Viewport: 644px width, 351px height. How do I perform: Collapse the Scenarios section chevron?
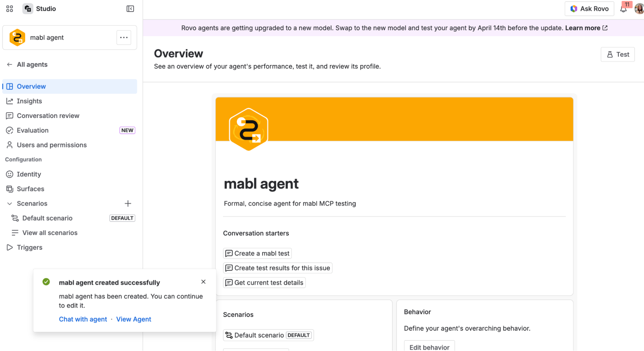(9, 203)
